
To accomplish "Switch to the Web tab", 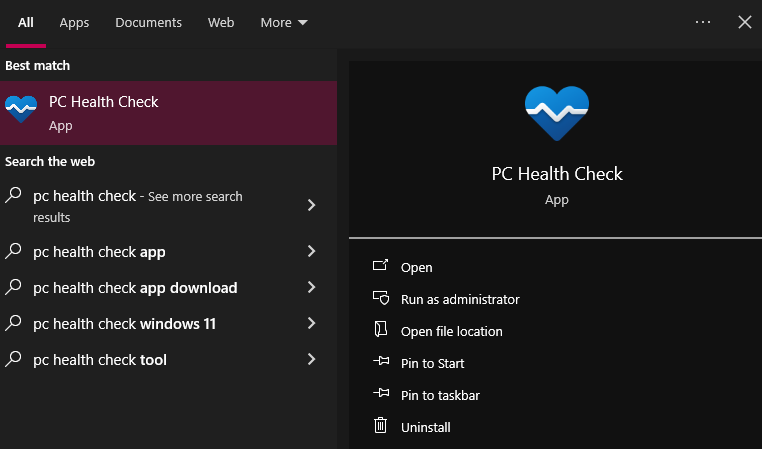I will pyautogui.click(x=221, y=23).
